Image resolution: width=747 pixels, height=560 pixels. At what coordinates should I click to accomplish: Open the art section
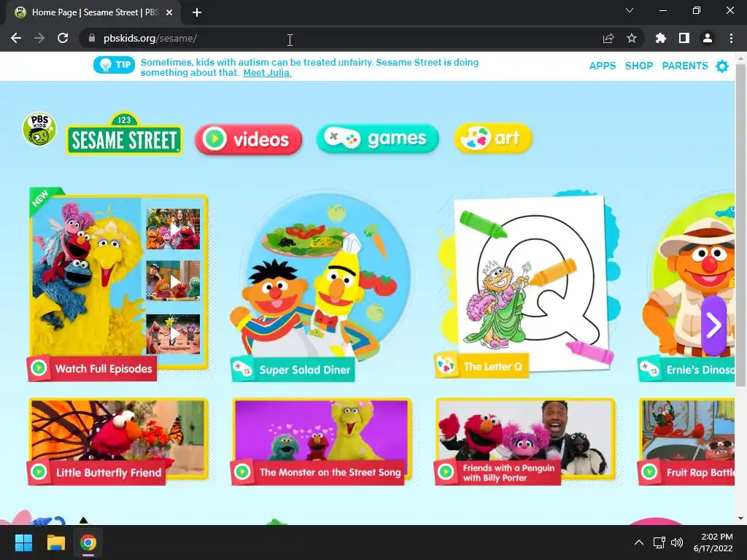(x=492, y=138)
